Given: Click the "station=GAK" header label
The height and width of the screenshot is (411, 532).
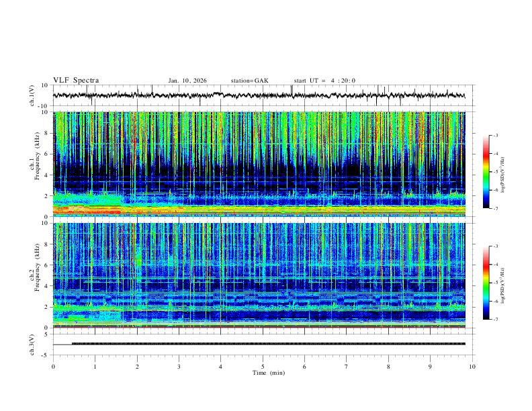Looking at the screenshot, I should click(249, 81).
